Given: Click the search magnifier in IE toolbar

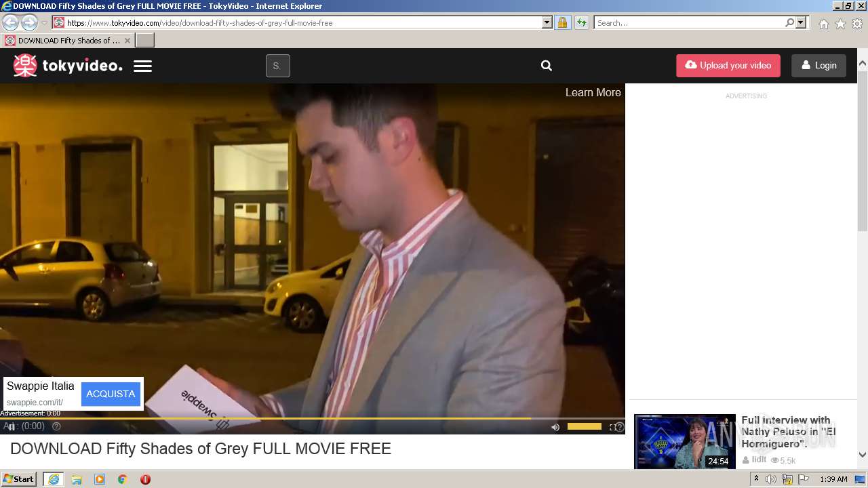Looking at the screenshot, I should pyautogui.click(x=789, y=22).
